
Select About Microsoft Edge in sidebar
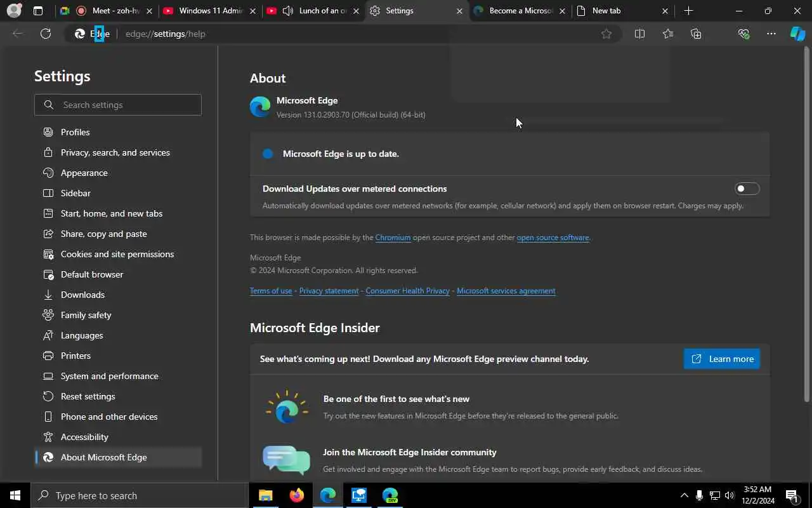click(x=118, y=457)
